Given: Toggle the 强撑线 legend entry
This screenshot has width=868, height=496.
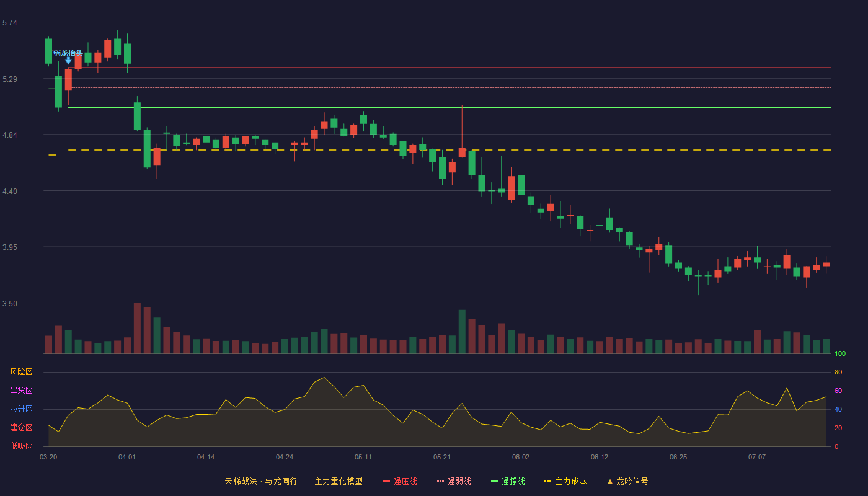Looking at the screenshot, I should (508, 481).
